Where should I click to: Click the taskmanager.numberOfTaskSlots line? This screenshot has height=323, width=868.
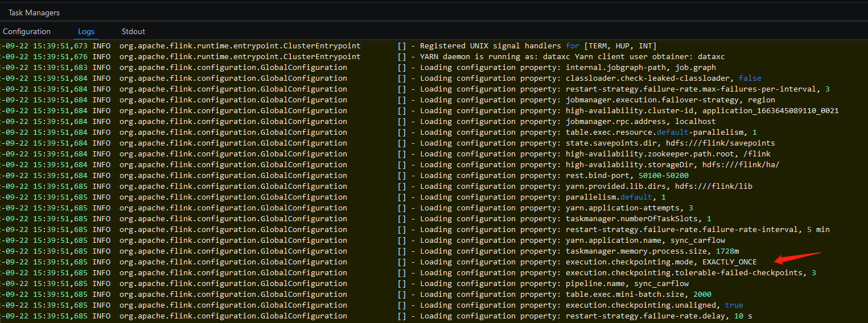[x=356, y=219]
